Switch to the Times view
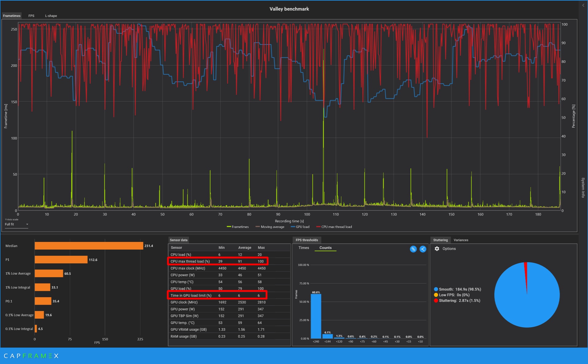The height and width of the screenshot is (364, 588). [x=303, y=248]
